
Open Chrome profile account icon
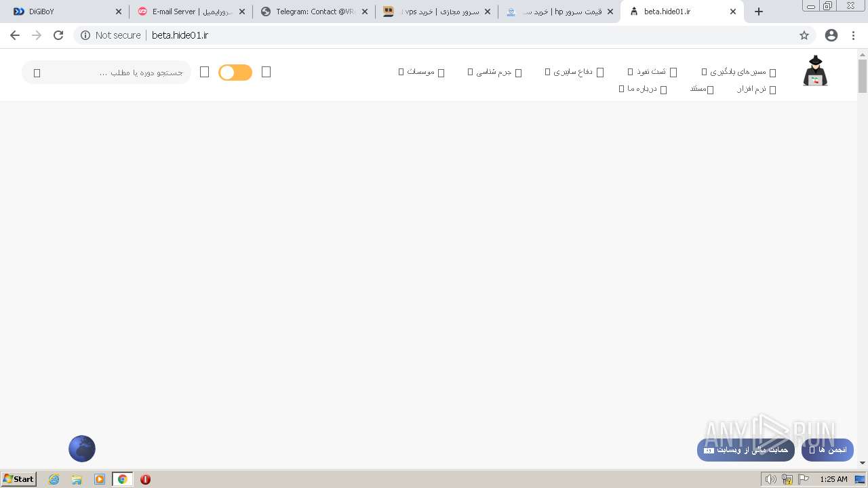pyautogui.click(x=831, y=35)
